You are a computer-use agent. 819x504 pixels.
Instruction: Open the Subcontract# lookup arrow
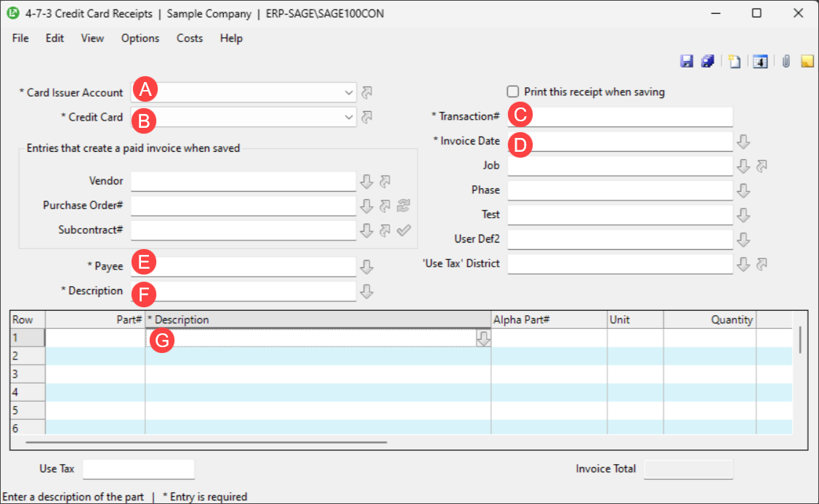coord(367,230)
